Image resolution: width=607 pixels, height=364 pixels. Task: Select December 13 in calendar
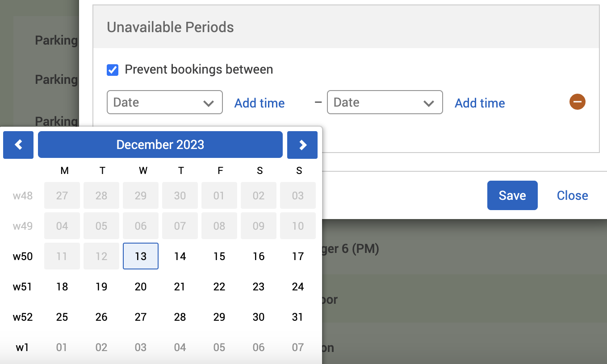(141, 256)
